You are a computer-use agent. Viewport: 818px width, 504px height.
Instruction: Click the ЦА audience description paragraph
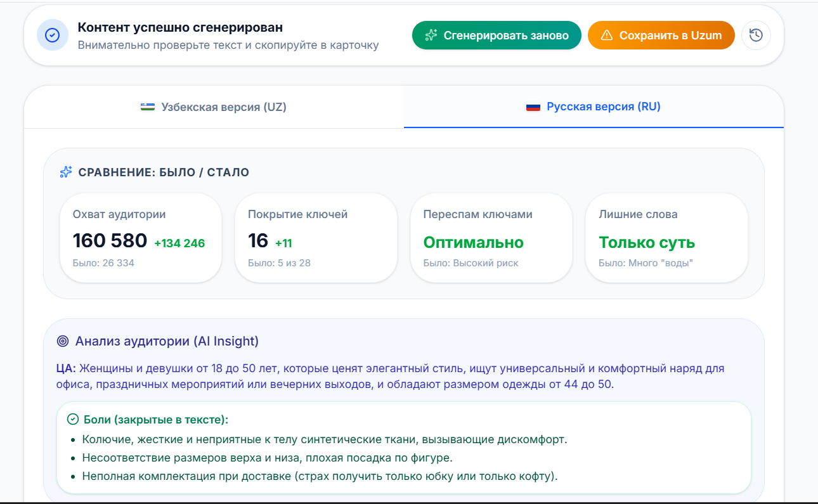pyautogui.click(x=391, y=377)
